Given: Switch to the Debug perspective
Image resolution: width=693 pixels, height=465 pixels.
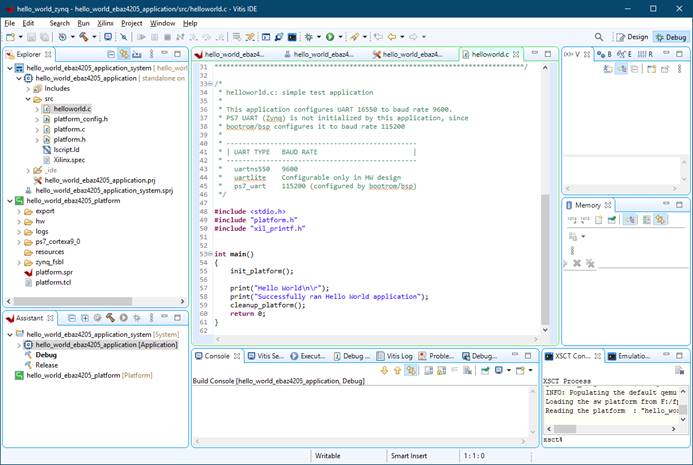Looking at the screenshot, I should (671, 37).
